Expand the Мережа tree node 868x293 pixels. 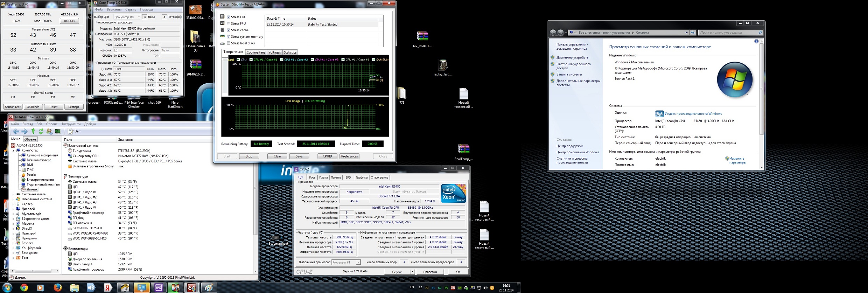point(14,224)
